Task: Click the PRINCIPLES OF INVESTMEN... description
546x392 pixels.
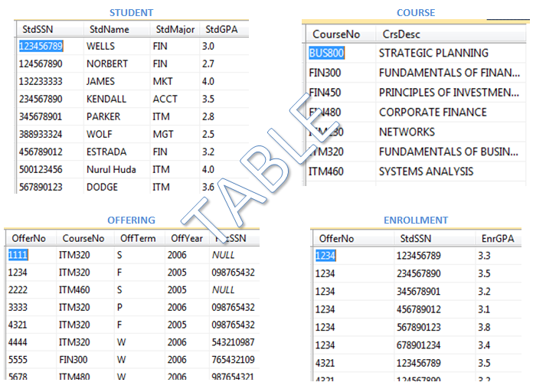Action: tap(449, 93)
